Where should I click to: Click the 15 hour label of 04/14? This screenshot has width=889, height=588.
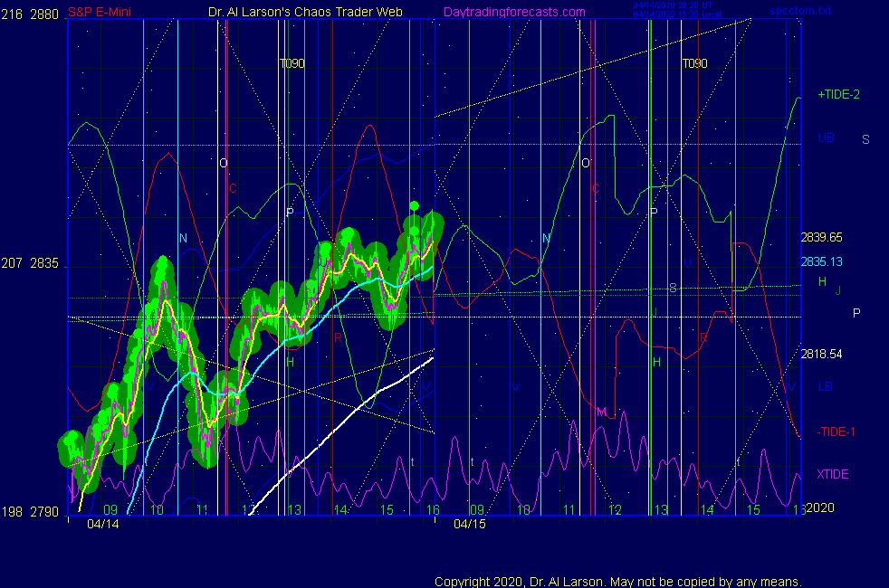click(387, 510)
